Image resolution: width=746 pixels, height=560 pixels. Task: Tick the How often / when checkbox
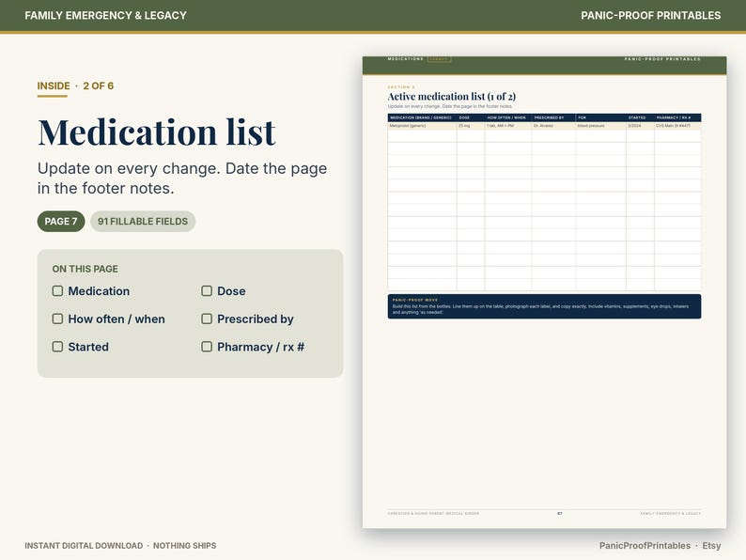[57, 319]
